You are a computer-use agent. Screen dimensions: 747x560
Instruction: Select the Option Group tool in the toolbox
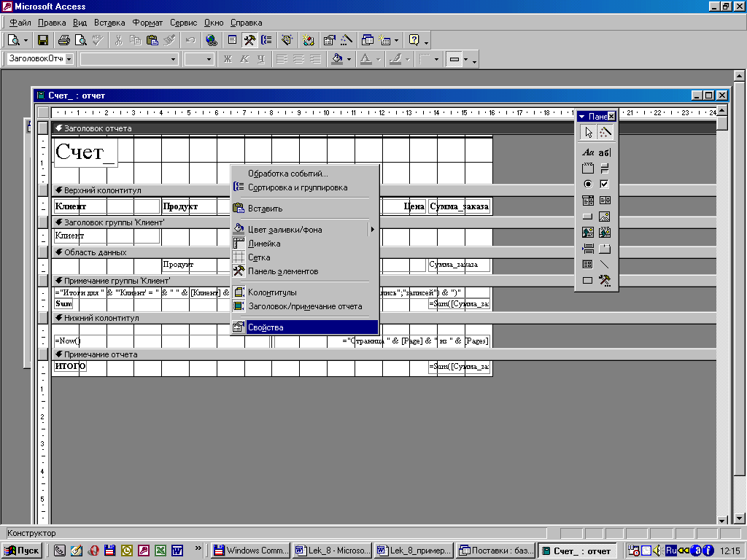(588, 168)
